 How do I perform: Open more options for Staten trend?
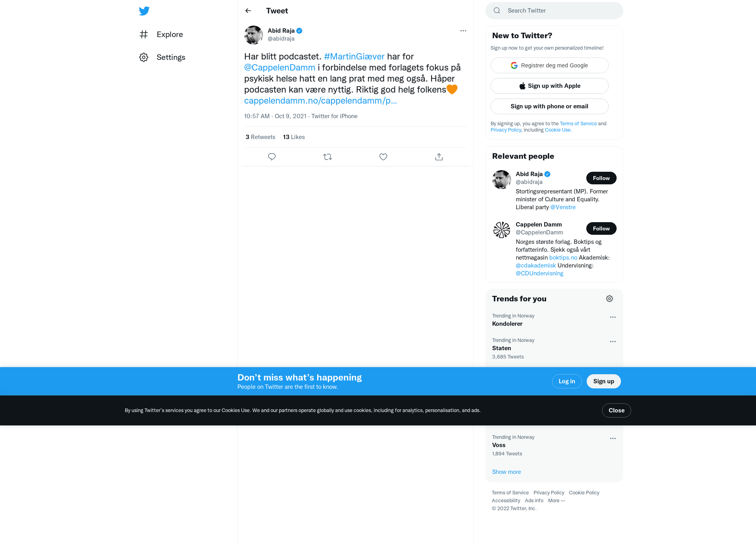coord(613,342)
